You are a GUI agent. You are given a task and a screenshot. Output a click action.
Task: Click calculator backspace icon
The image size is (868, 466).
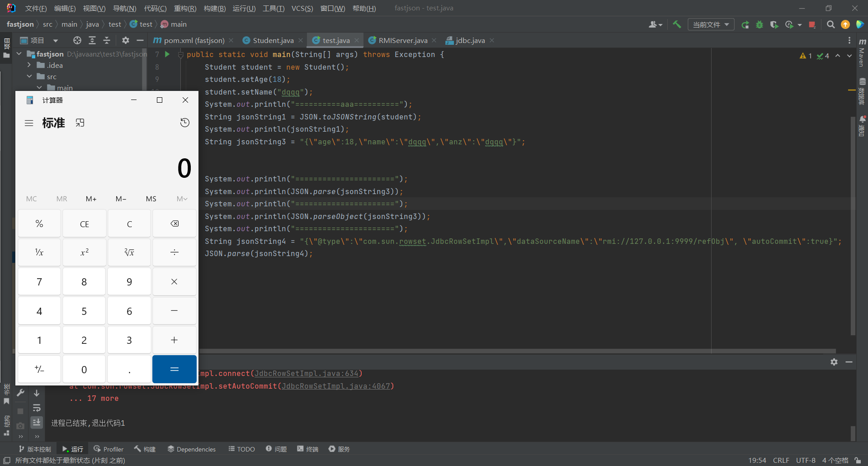pos(175,223)
